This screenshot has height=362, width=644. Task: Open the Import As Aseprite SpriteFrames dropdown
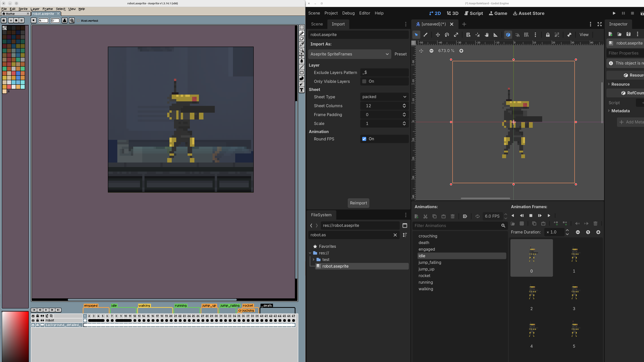pos(349,54)
